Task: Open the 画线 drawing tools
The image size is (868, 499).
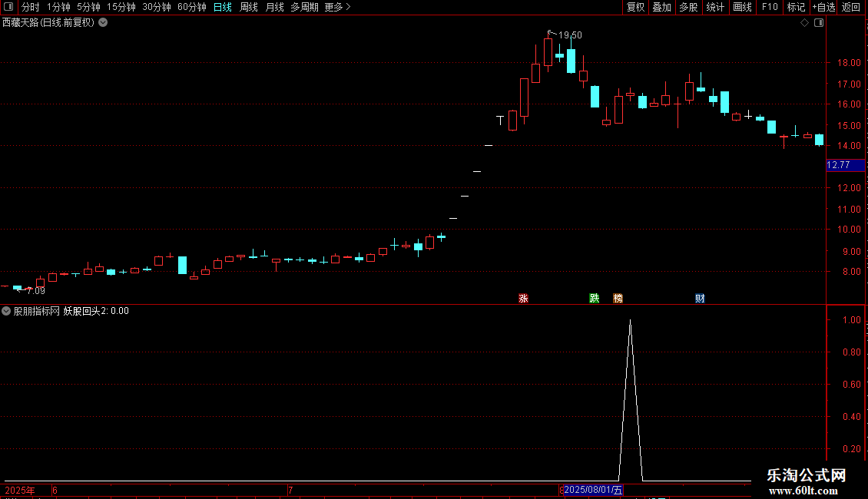Action: [742, 7]
